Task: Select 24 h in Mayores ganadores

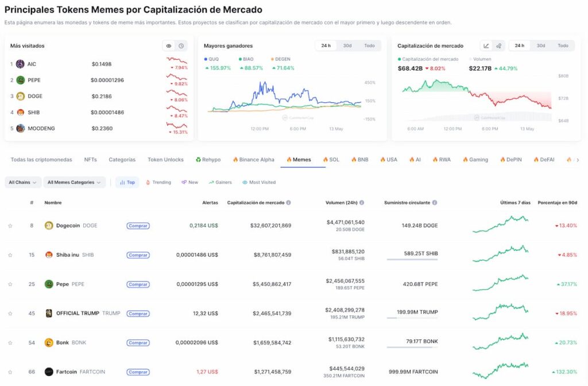Action: 326,46
